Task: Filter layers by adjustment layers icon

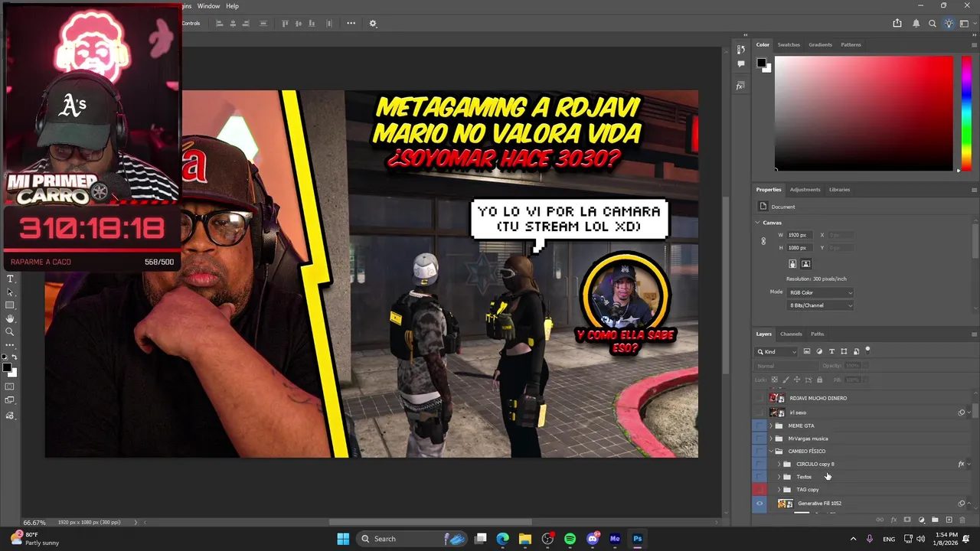Action: [819, 351]
